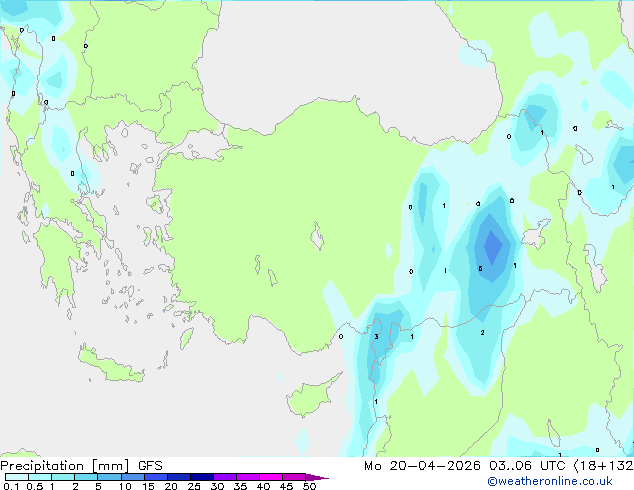Click the '50' legend scale label

click(x=309, y=486)
